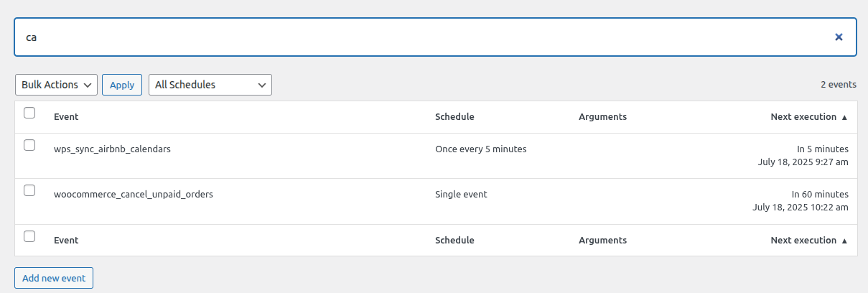The width and height of the screenshot is (868, 293).
Task: Open the wps_sync_airbnb_calendars event row
Action: click(x=112, y=149)
